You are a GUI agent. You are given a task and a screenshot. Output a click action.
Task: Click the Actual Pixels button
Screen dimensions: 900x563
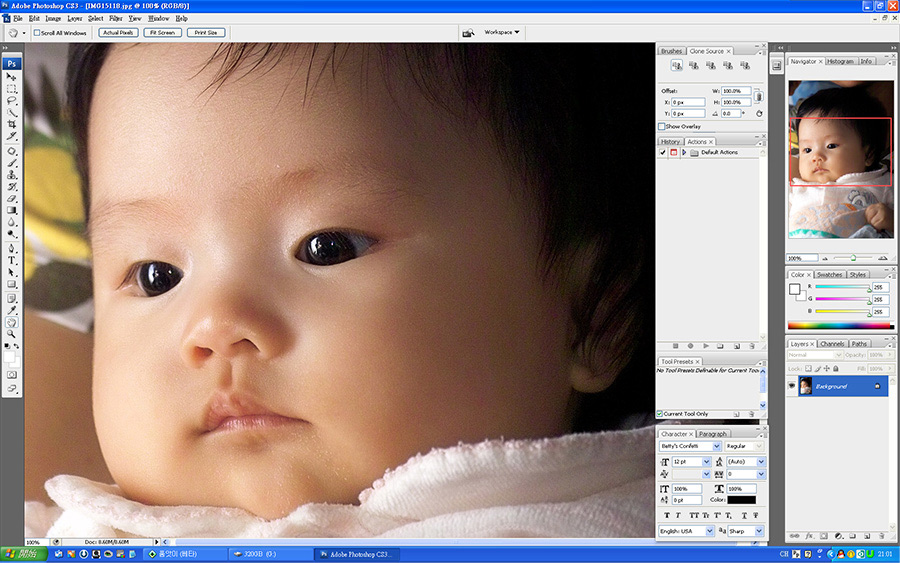pos(117,32)
